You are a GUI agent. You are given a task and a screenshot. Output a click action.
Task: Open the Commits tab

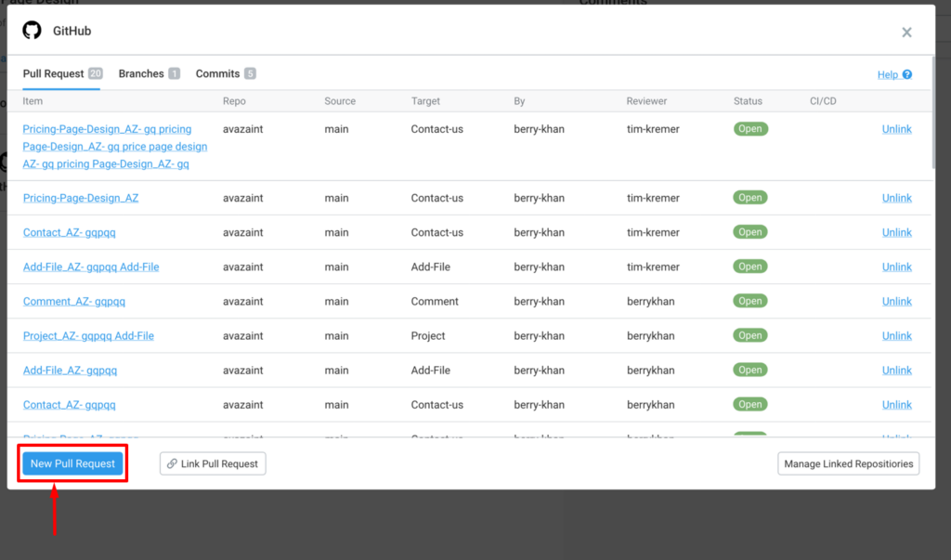pos(226,73)
